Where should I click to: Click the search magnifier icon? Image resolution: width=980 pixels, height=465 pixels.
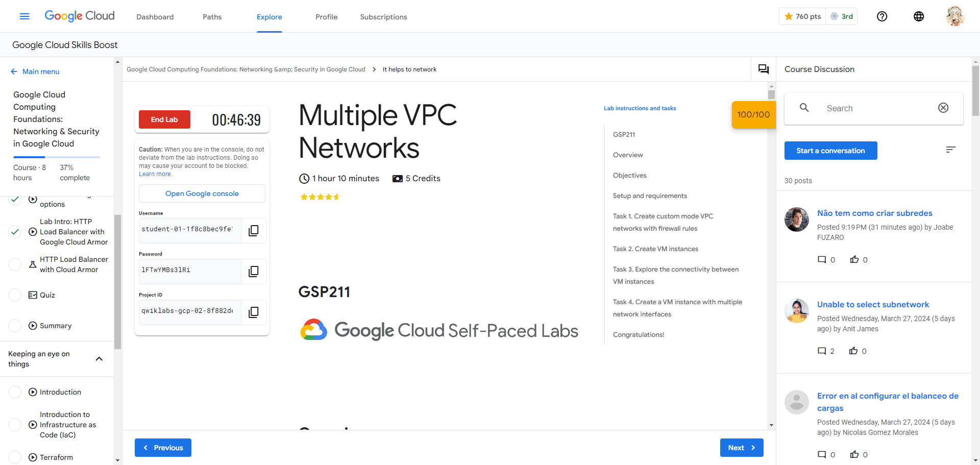(x=804, y=108)
